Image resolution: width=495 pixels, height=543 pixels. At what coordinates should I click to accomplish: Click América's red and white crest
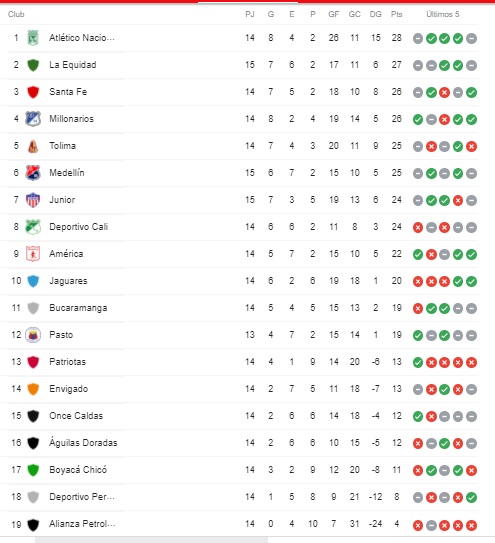[33, 254]
